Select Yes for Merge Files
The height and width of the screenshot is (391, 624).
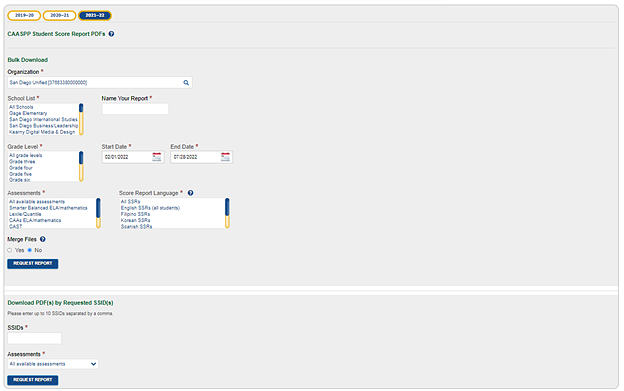pyautogui.click(x=10, y=250)
